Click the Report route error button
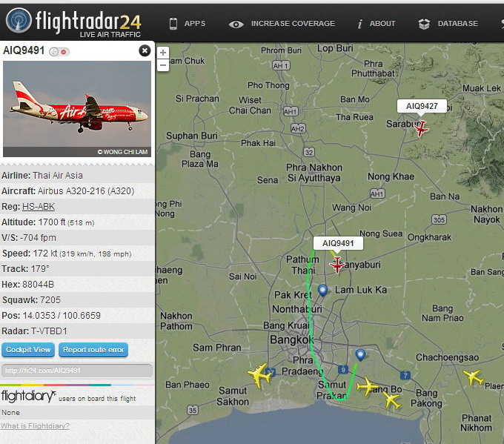504x444 pixels. [93, 350]
